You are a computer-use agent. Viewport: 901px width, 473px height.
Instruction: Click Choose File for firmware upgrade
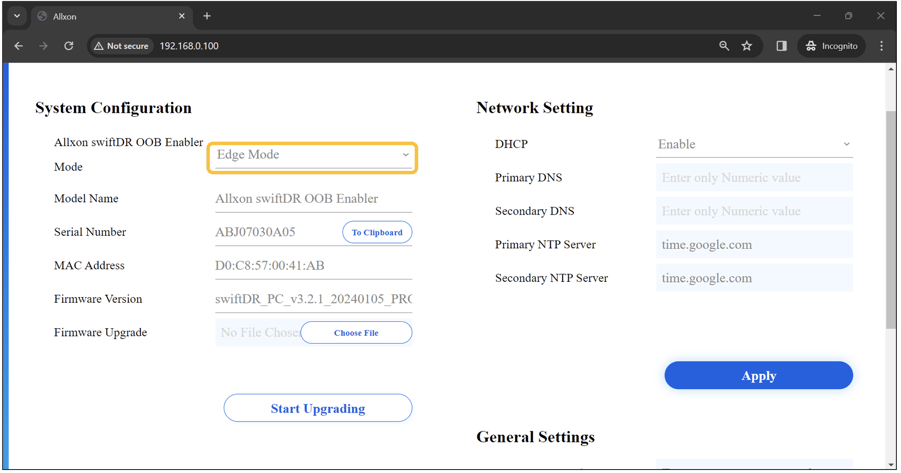(x=356, y=333)
